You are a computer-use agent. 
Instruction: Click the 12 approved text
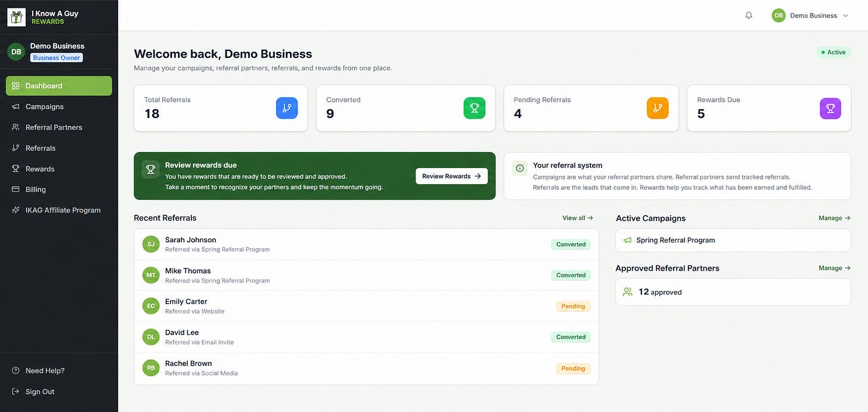(x=660, y=292)
